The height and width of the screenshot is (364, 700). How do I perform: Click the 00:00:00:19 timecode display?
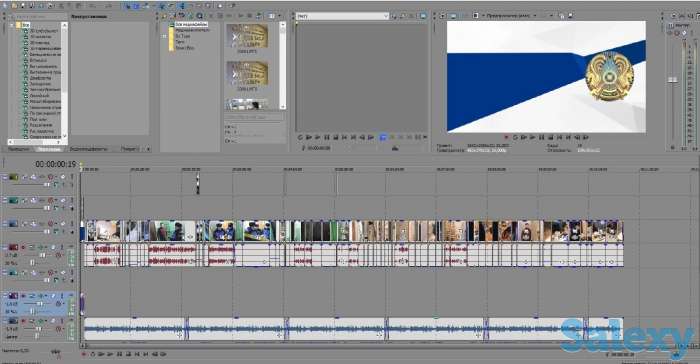56,164
